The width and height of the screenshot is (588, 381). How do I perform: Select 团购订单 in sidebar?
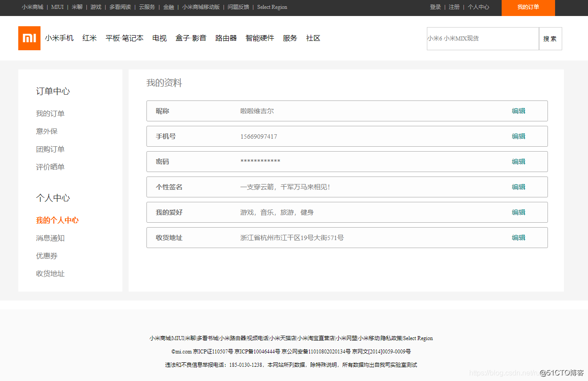[x=50, y=149]
